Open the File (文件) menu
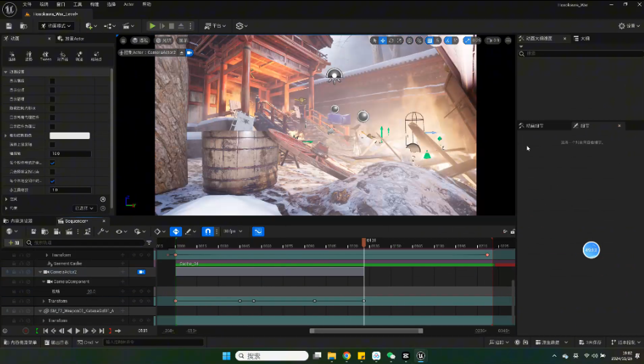Screen dimensions: 644x364 pyautogui.click(x=27, y=4)
